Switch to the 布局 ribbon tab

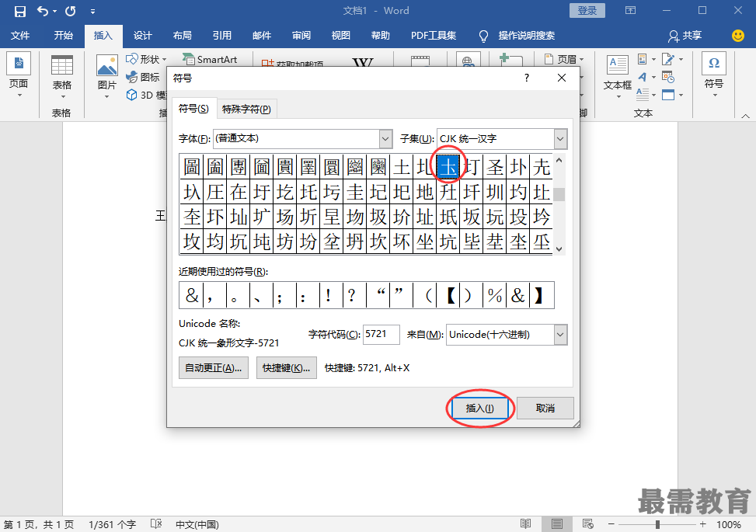point(183,36)
